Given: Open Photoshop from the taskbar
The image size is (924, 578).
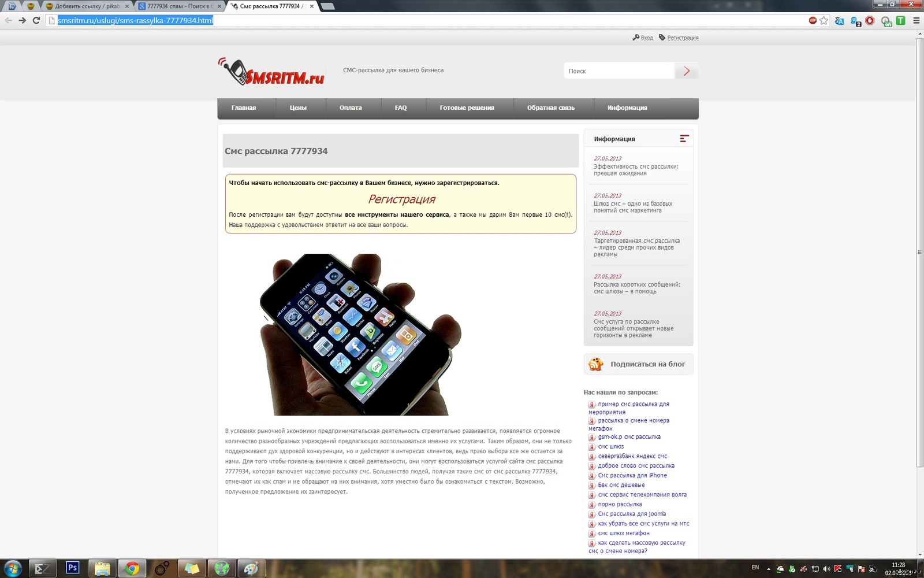Looking at the screenshot, I should click(72, 568).
